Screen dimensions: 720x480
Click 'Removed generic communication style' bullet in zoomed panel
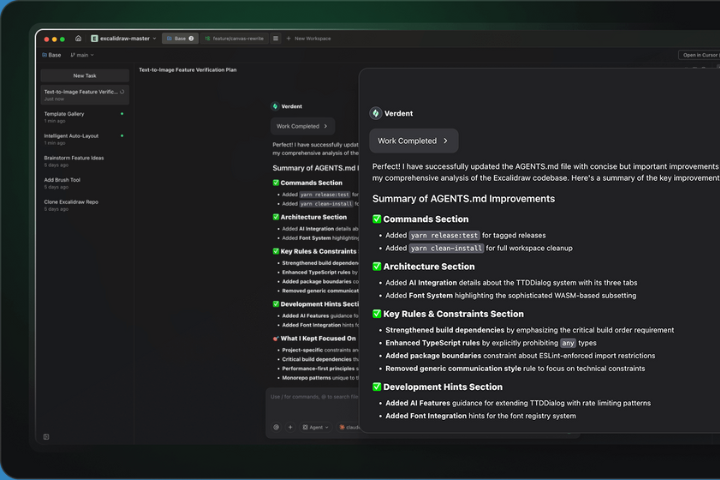515,369
